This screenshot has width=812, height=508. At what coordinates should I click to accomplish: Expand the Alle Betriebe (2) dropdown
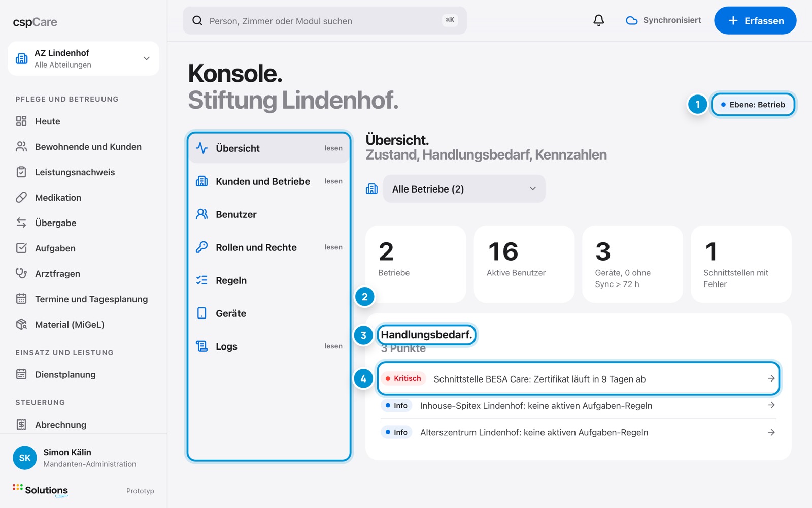(x=464, y=189)
